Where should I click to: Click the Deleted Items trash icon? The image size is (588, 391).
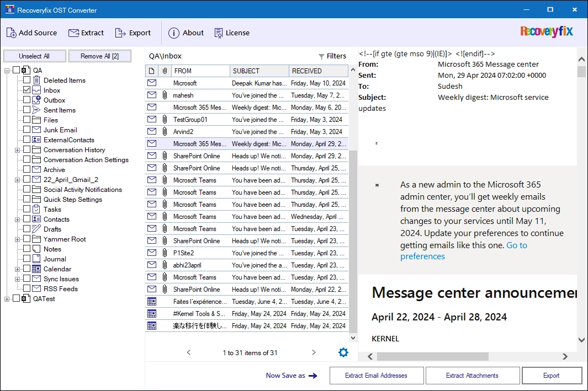[x=36, y=80]
